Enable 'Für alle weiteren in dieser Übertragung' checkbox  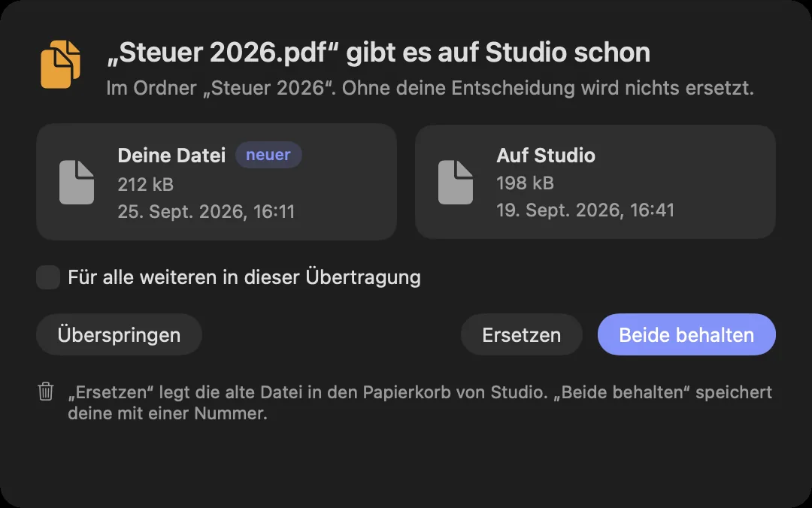pyautogui.click(x=48, y=277)
